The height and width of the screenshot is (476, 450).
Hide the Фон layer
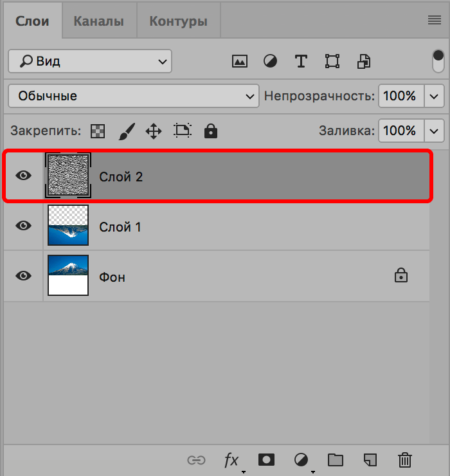[24, 275]
